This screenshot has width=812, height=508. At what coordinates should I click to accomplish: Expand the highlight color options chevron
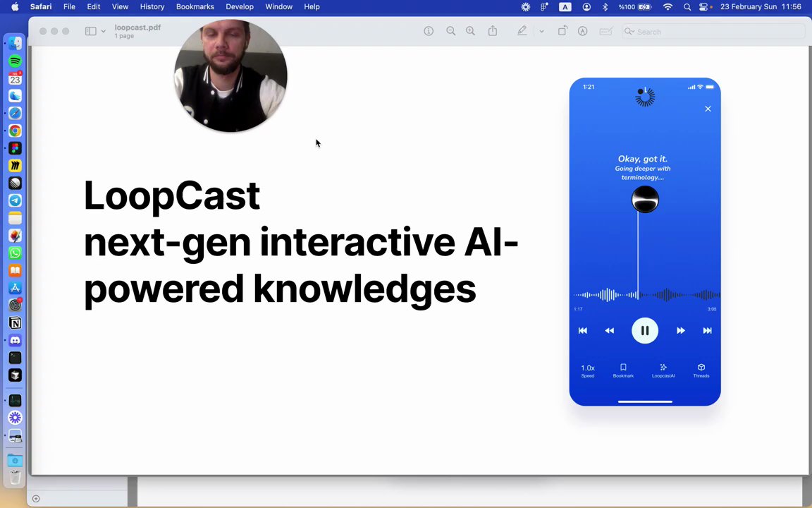(x=541, y=31)
